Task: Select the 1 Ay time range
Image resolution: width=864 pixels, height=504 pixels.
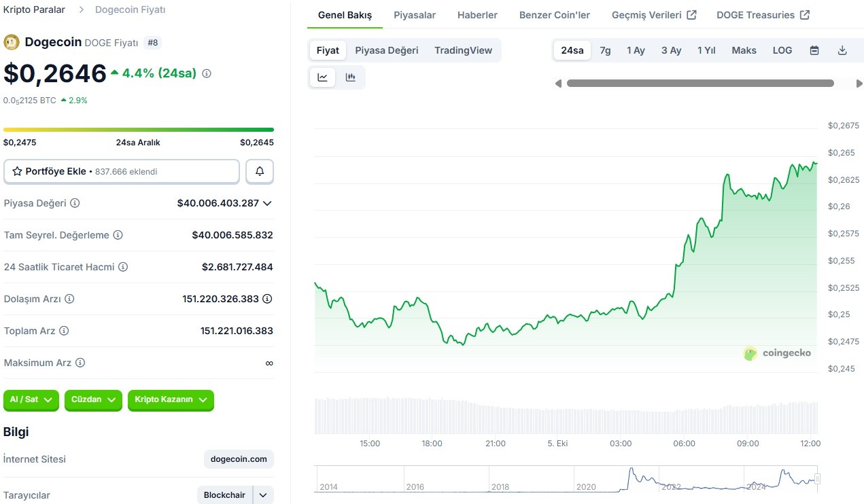Action: [636, 50]
